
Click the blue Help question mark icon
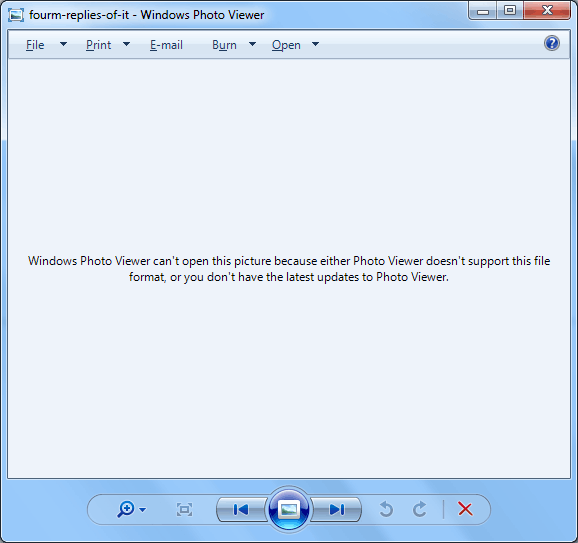[552, 43]
